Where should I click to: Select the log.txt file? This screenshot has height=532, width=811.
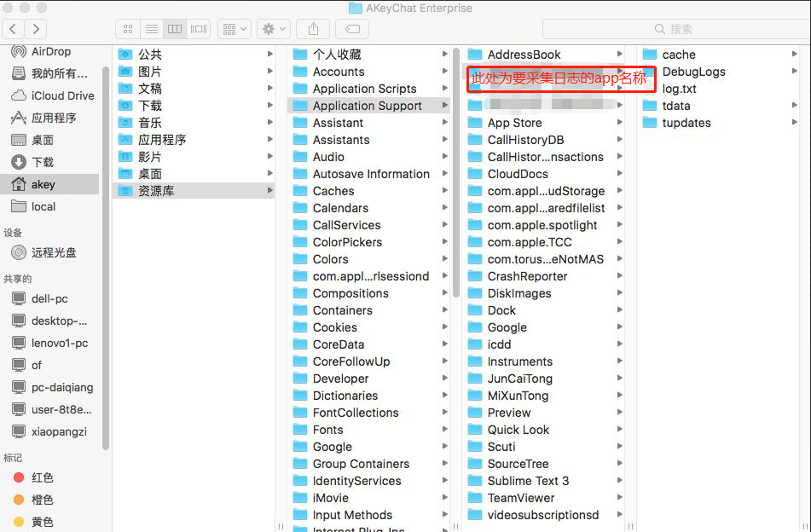(x=679, y=89)
